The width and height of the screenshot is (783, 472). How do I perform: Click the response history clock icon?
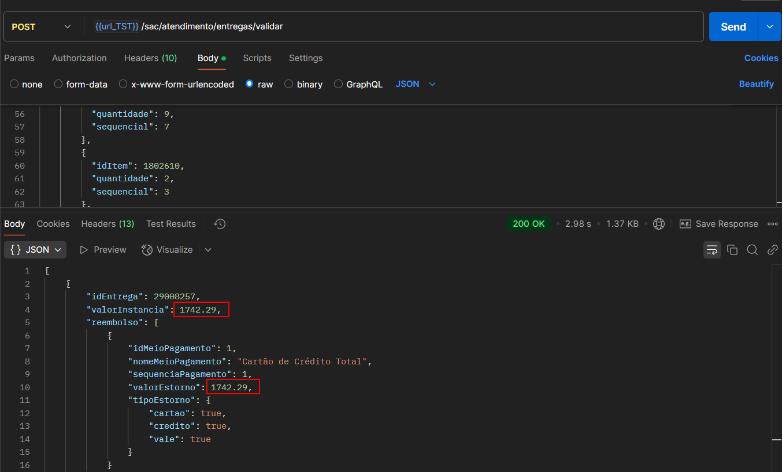click(220, 224)
